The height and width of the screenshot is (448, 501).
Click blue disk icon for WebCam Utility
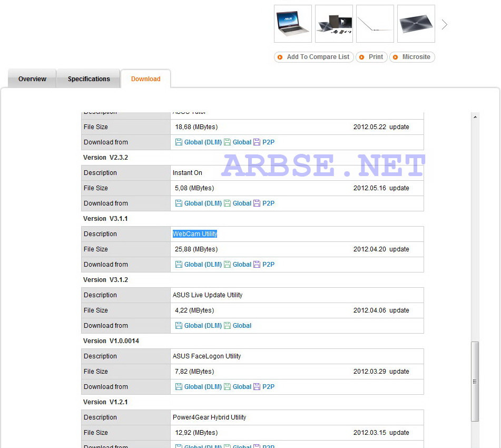tap(179, 265)
